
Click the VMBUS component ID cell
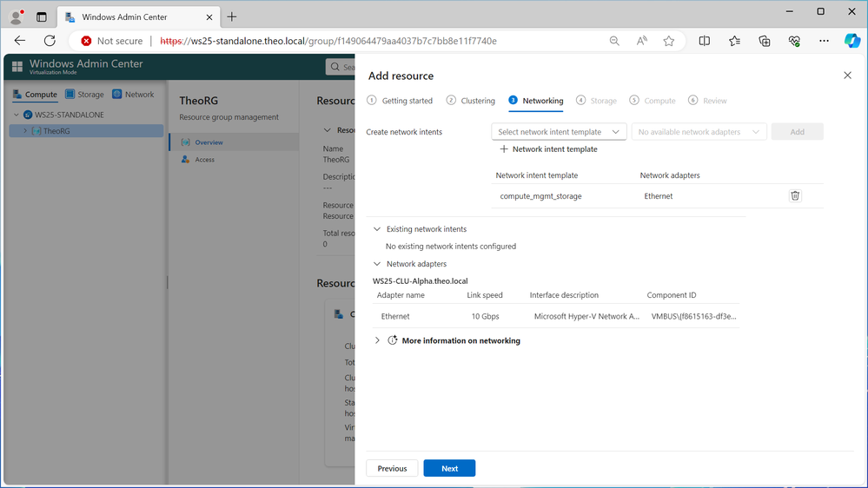click(693, 316)
